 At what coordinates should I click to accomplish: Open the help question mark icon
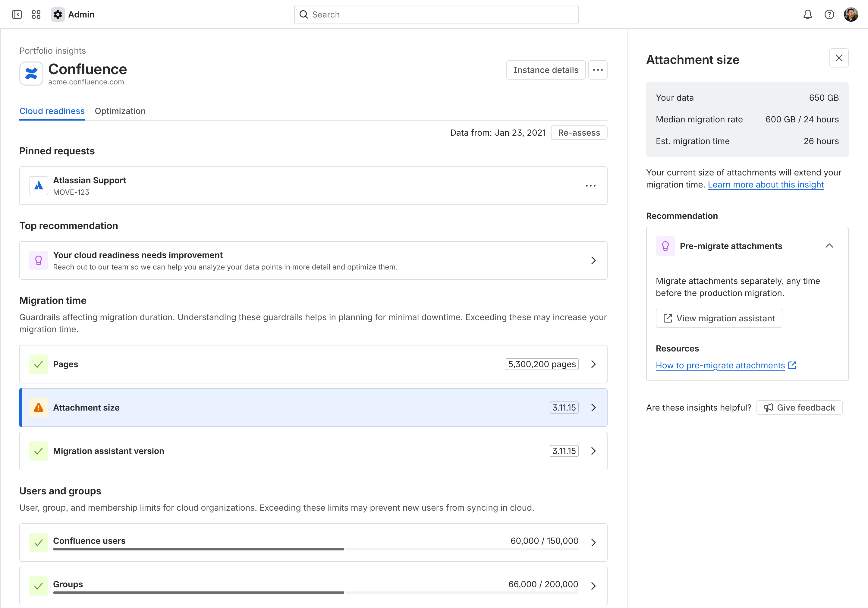click(829, 14)
